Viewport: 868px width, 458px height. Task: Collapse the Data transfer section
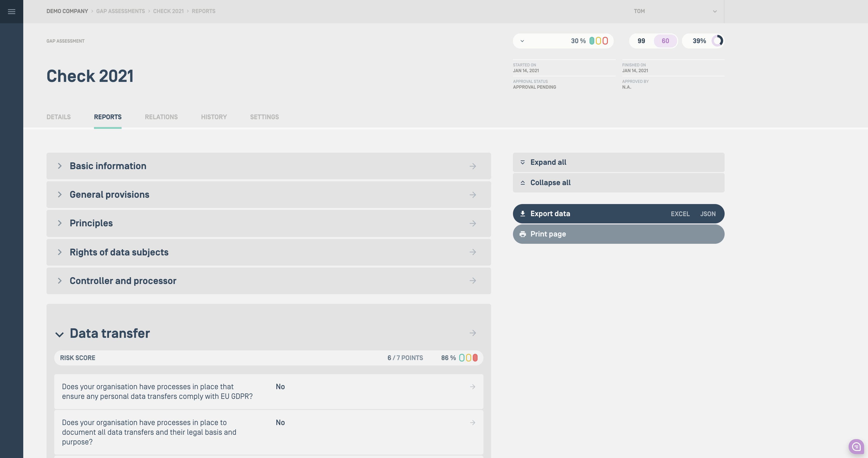pos(60,335)
